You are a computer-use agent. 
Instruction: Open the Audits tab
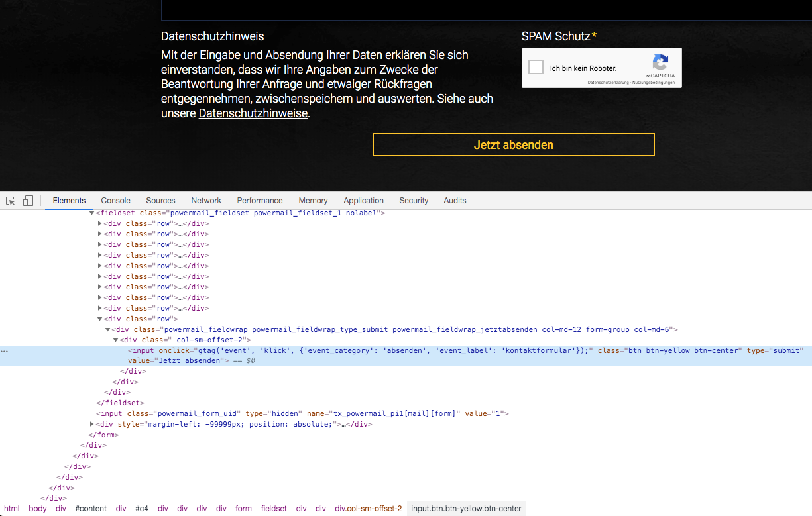[455, 201]
